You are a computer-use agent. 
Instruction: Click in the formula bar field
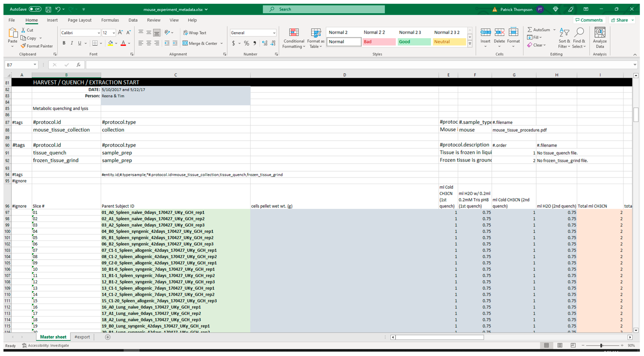350,65
